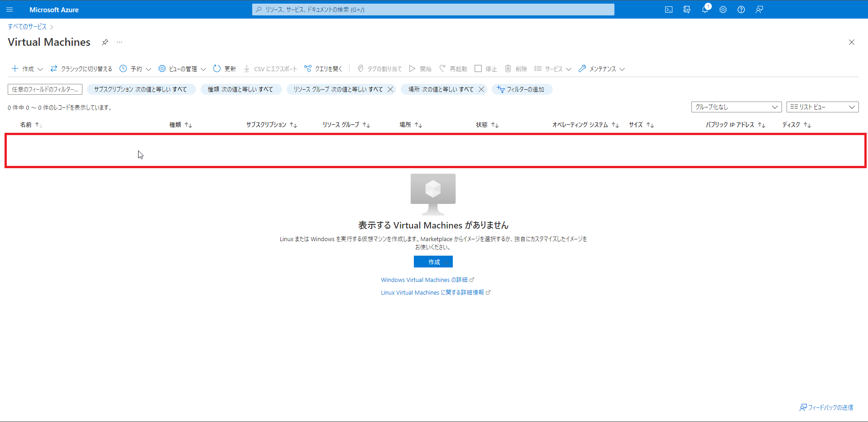Remove the 場所 filter

[481, 89]
